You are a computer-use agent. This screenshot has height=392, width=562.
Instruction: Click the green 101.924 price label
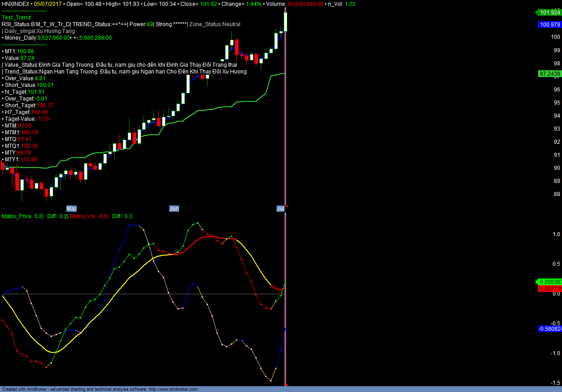pyautogui.click(x=549, y=13)
